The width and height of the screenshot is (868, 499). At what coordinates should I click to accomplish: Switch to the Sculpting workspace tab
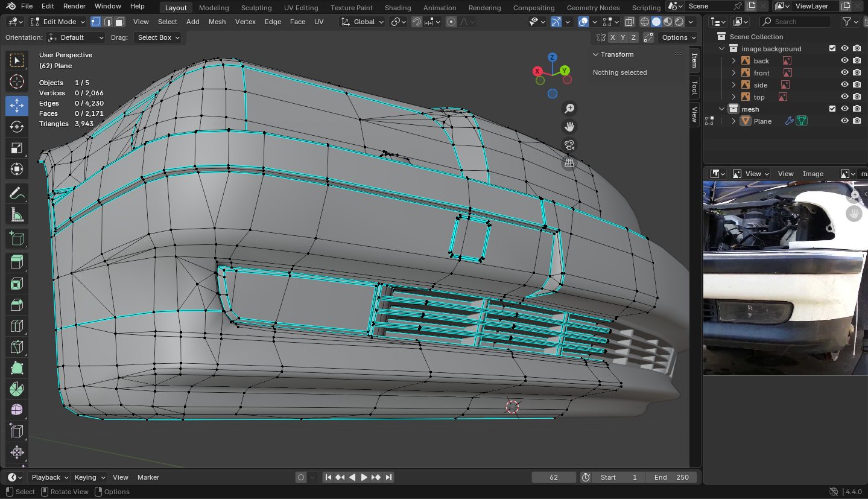256,8
